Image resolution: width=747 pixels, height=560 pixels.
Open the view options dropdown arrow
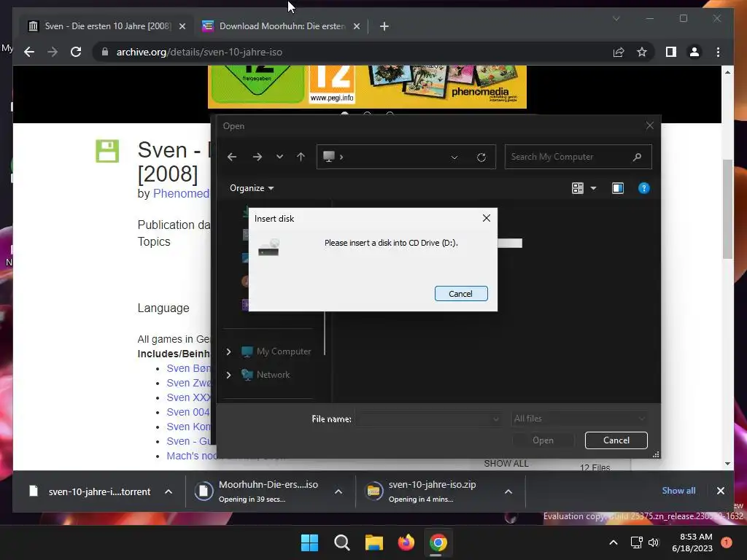pos(593,188)
